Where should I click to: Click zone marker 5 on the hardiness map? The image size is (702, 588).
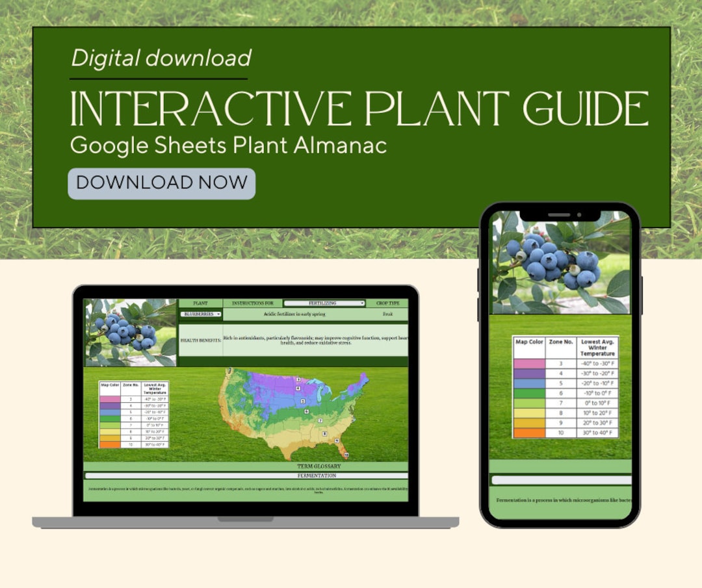[302, 400]
